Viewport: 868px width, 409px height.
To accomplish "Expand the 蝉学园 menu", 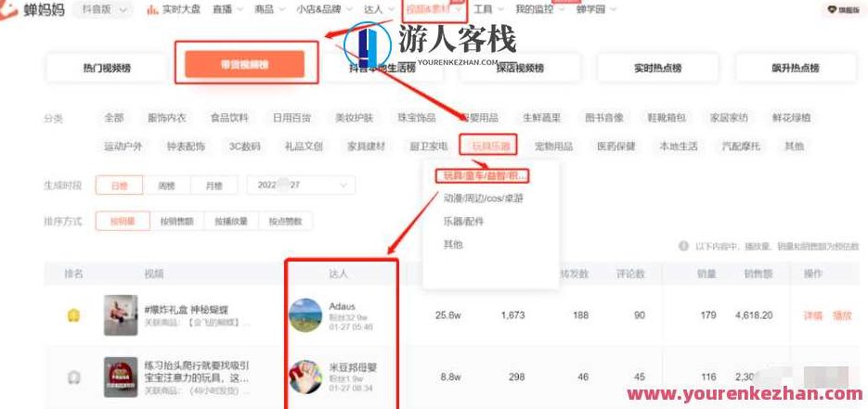I will tap(595, 10).
